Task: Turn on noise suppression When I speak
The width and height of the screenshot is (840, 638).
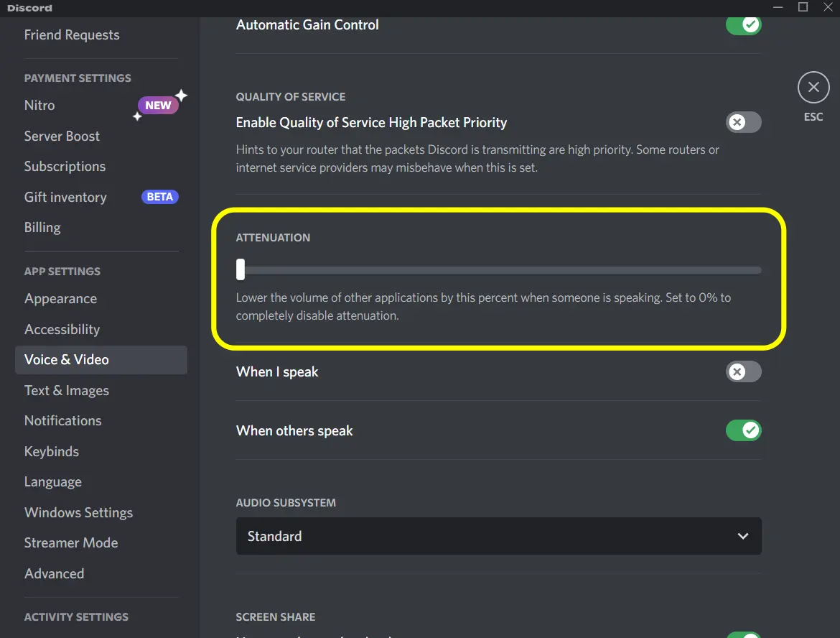Action: pos(743,371)
